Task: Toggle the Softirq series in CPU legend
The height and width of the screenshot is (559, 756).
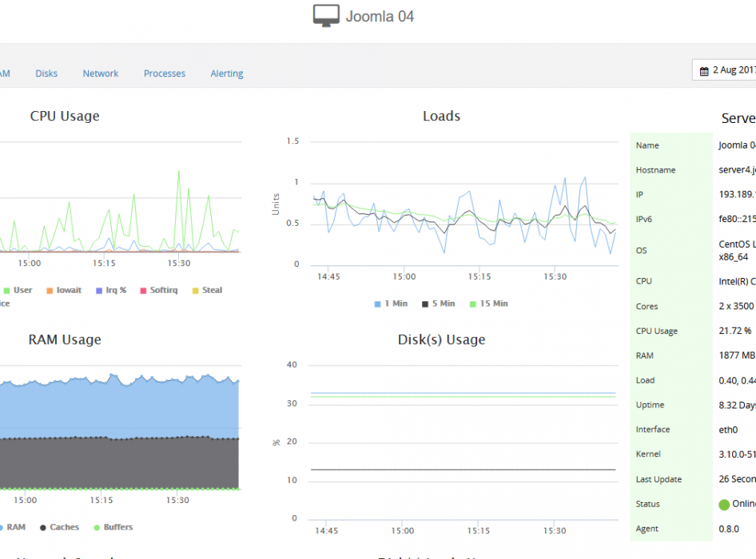Action: [x=159, y=290]
